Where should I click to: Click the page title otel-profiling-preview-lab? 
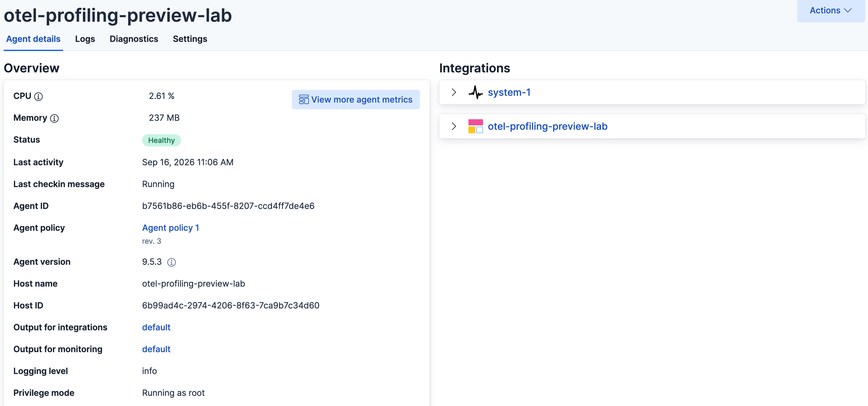118,16
